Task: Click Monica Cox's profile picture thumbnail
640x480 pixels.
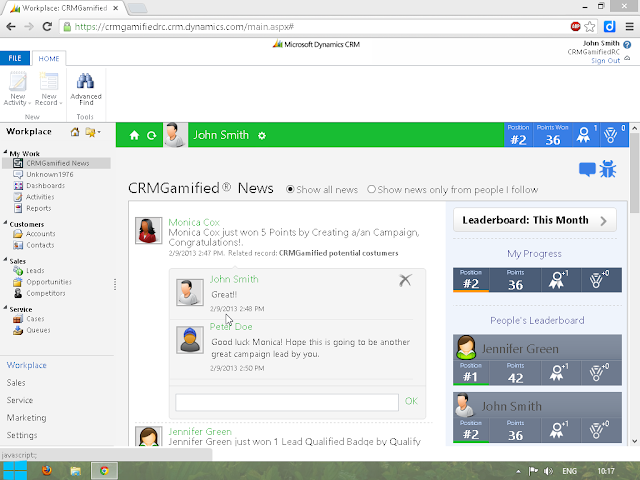Action: [x=149, y=231]
